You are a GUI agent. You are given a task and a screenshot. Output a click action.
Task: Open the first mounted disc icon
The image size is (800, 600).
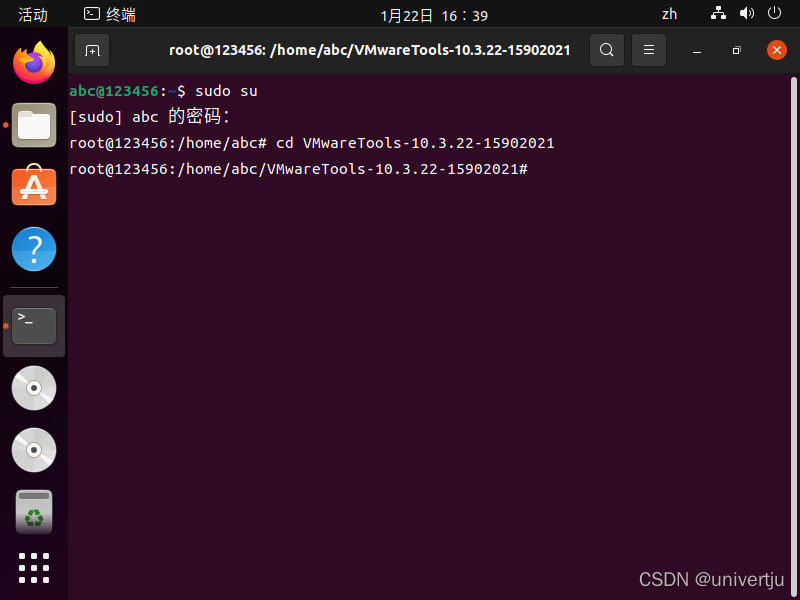click(x=34, y=388)
